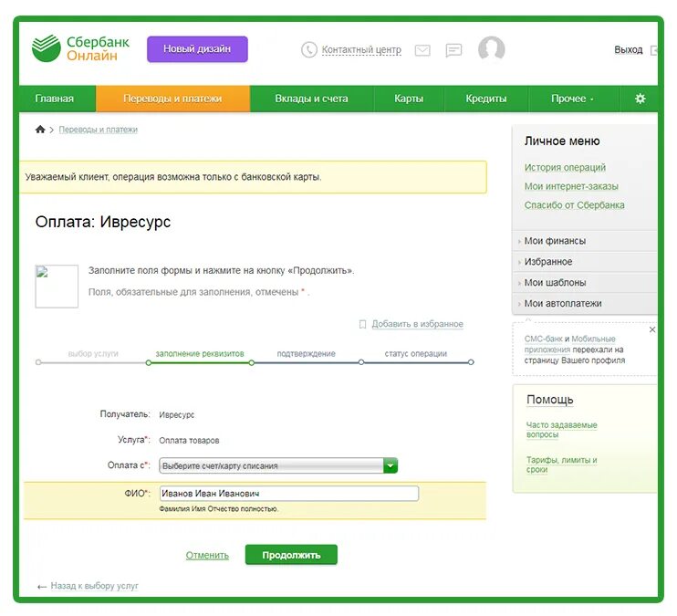Image resolution: width=677 pixels, height=616 pixels.
Task: Expand Избранное section
Action: coord(548,262)
